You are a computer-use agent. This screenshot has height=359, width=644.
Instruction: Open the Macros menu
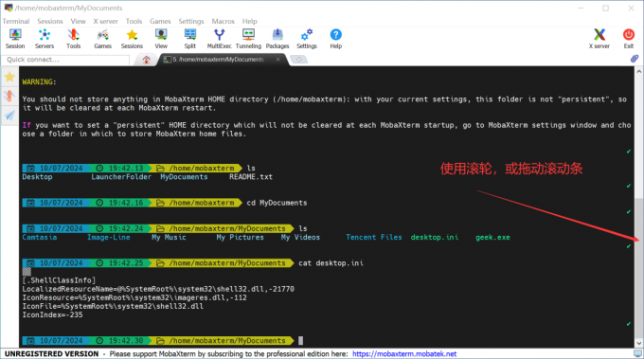click(223, 22)
